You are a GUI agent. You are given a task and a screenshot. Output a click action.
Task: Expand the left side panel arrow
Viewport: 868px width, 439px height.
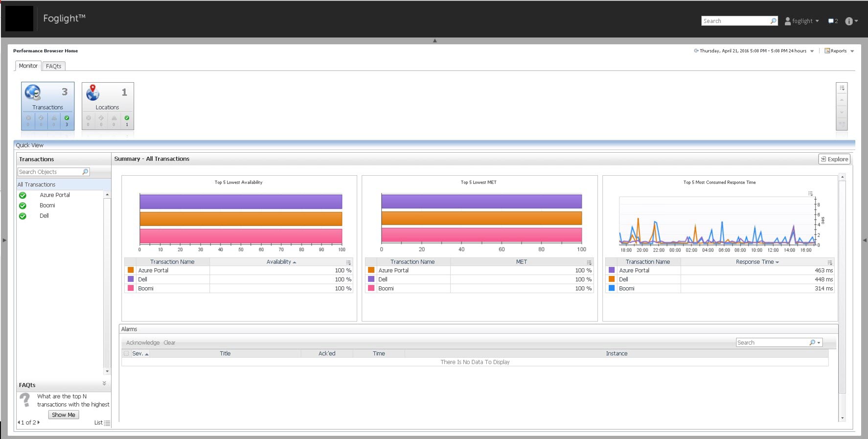tap(4, 240)
